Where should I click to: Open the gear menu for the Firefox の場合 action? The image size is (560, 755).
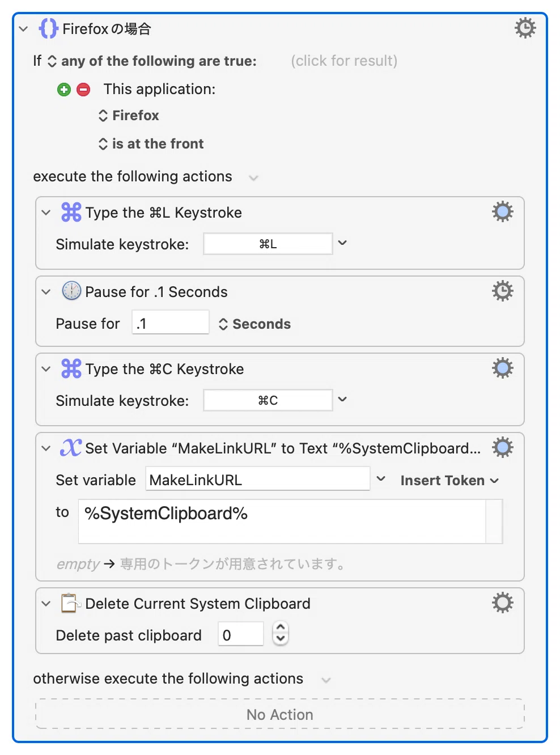(525, 28)
